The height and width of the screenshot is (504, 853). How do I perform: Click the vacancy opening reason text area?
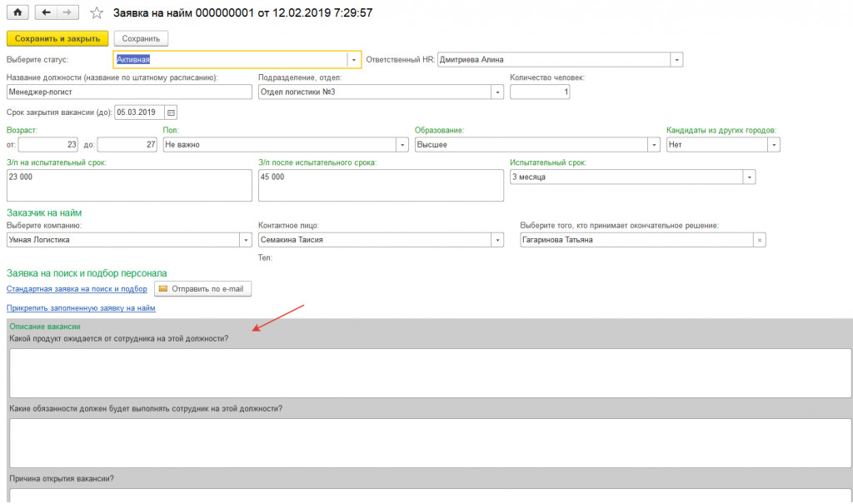click(431, 496)
